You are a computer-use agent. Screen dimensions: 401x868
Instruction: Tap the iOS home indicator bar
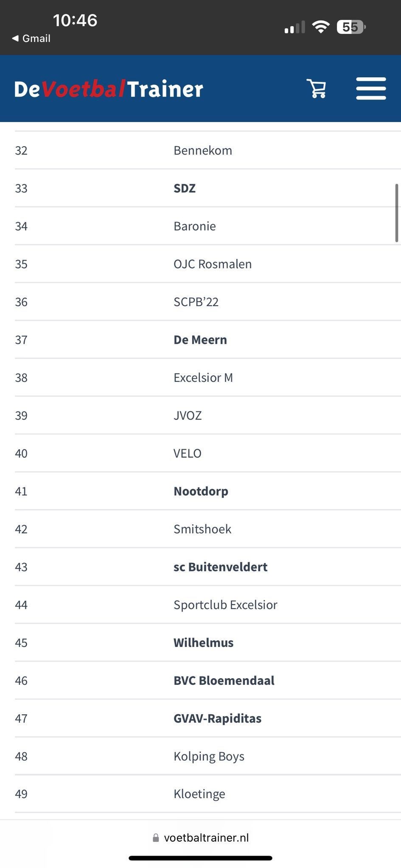pos(200,858)
